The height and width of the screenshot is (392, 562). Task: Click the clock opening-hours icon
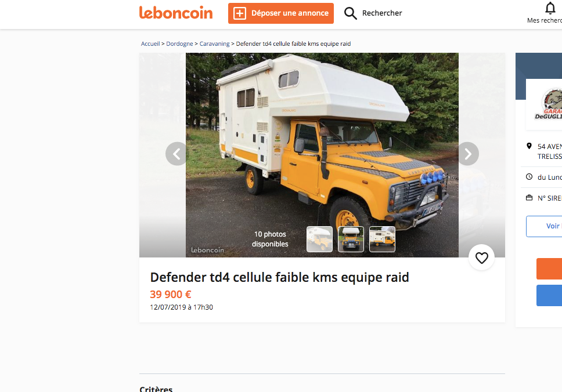pyautogui.click(x=529, y=177)
